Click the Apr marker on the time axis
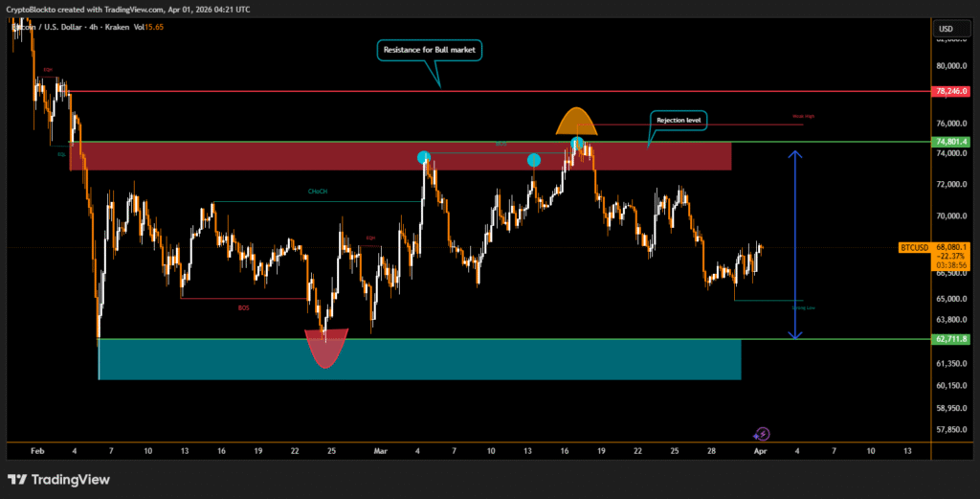This screenshot has width=980, height=499. coord(759,449)
